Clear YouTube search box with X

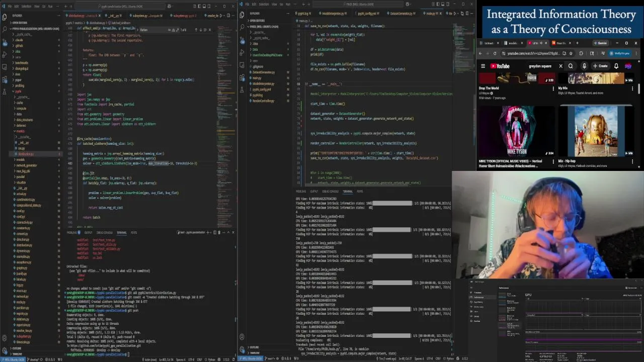[560, 66]
